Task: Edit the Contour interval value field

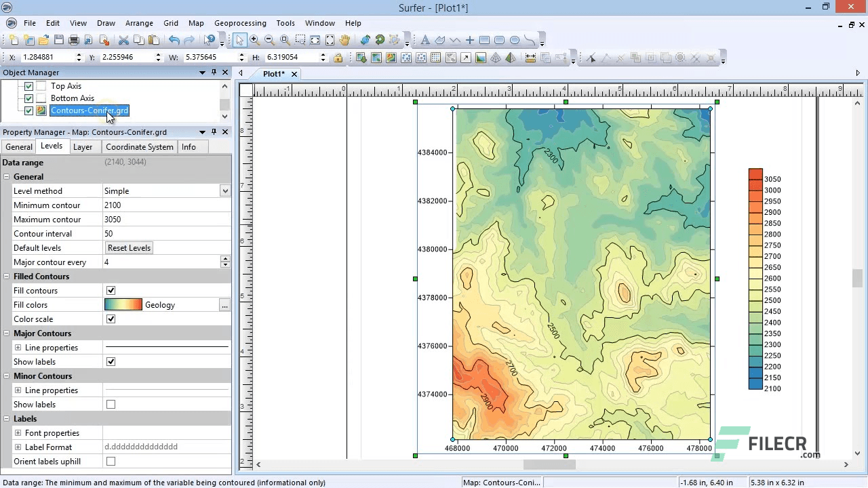Action: point(163,233)
